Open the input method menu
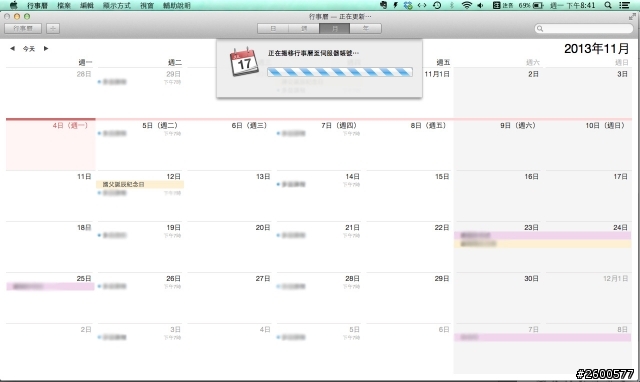This screenshot has height=382, width=640. [x=503, y=5]
